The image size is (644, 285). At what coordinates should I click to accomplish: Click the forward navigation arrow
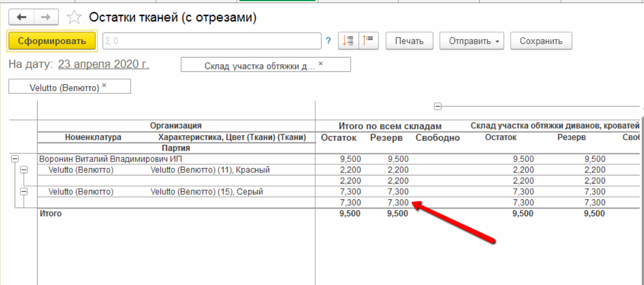pos(46,17)
